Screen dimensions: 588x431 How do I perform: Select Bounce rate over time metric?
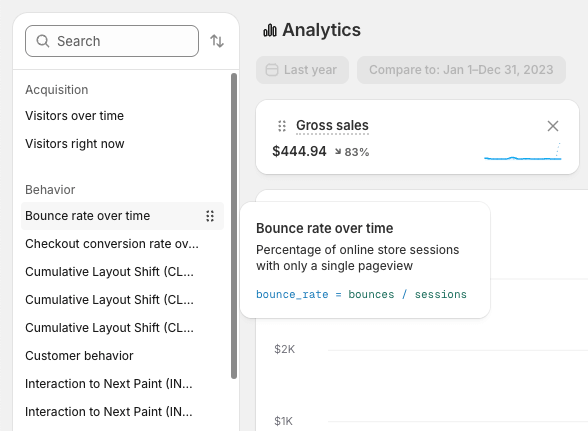tap(122, 216)
